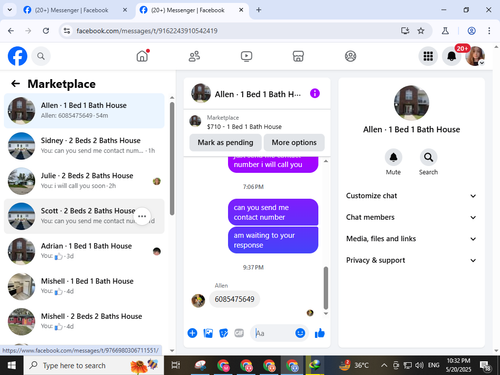
Task: Open a new browser tab
Action: (258, 10)
